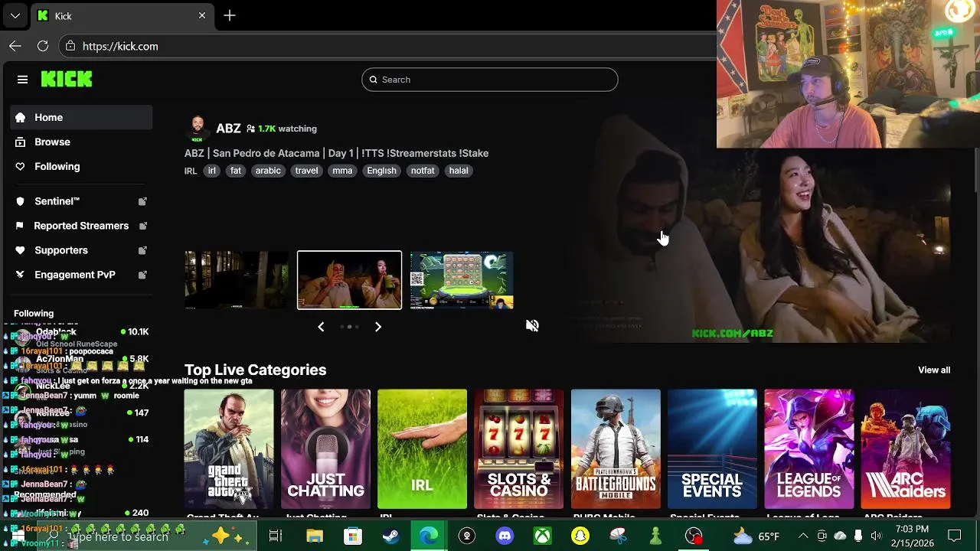Image resolution: width=980 pixels, height=551 pixels.
Task: Open a new browser tab
Action: point(230,15)
